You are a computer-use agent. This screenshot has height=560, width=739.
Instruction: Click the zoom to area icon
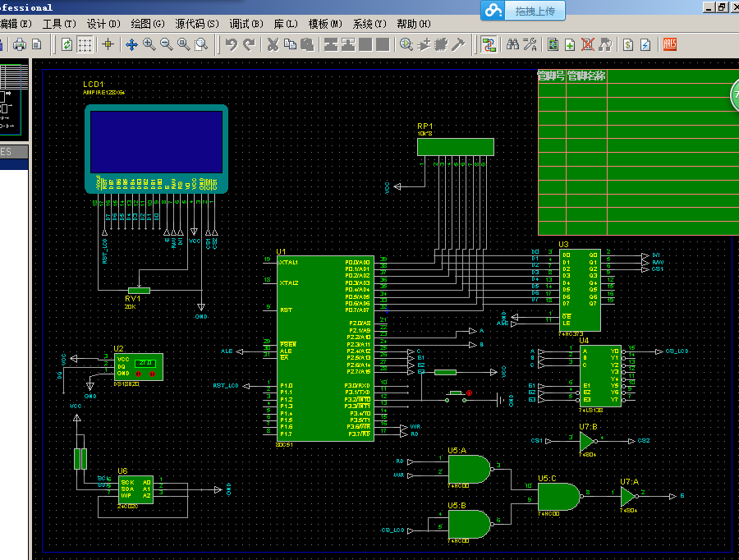point(201,45)
